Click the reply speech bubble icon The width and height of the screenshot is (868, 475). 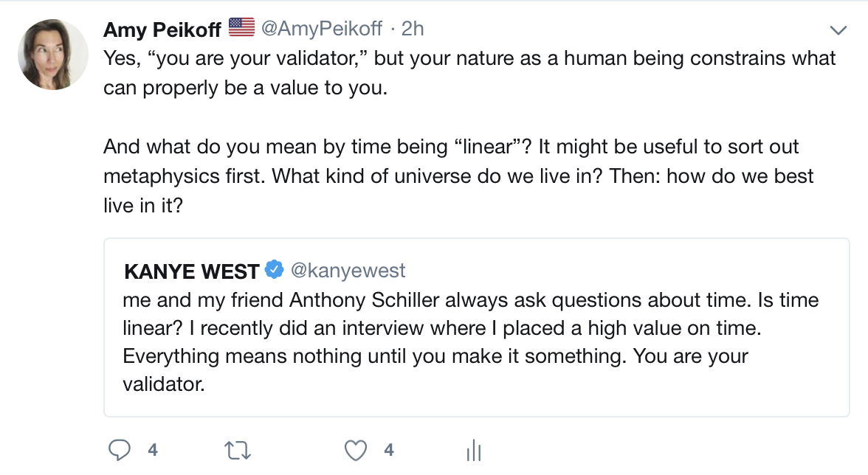pyautogui.click(x=120, y=450)
